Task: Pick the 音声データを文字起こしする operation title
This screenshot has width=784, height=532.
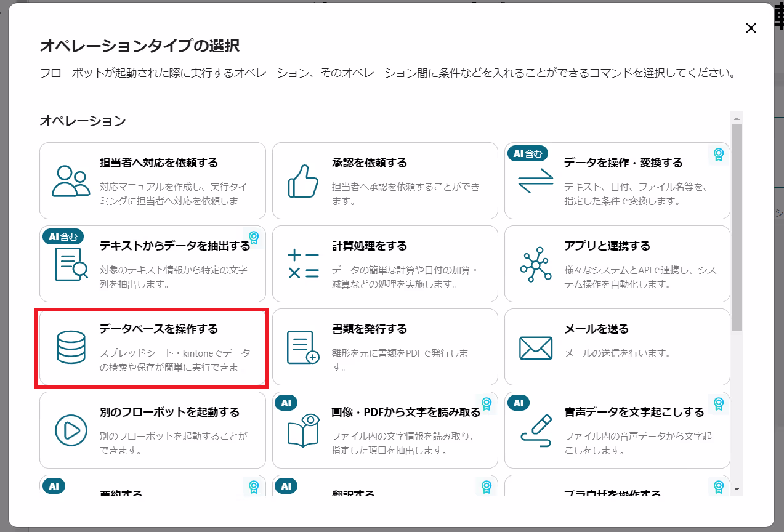Action: tap(634, 413)
